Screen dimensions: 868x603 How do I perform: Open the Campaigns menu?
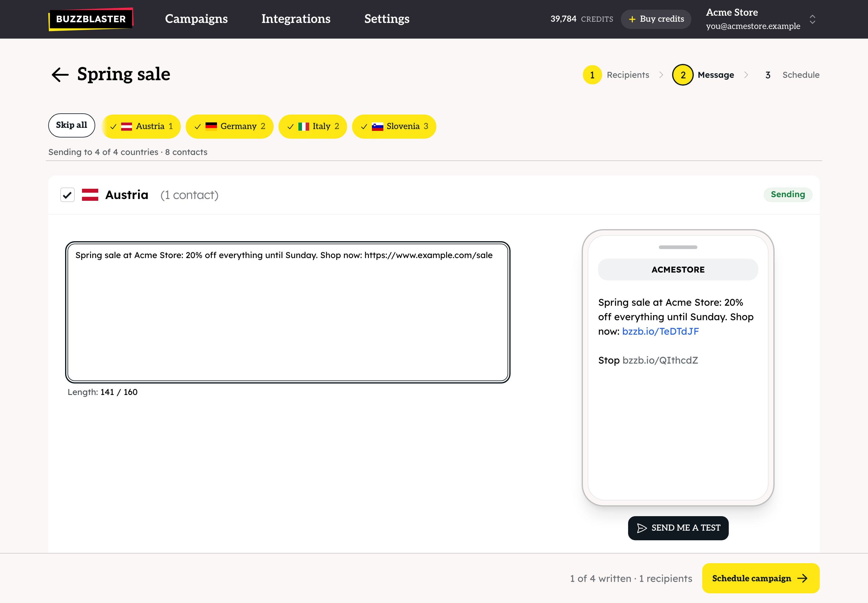(197, 19)
